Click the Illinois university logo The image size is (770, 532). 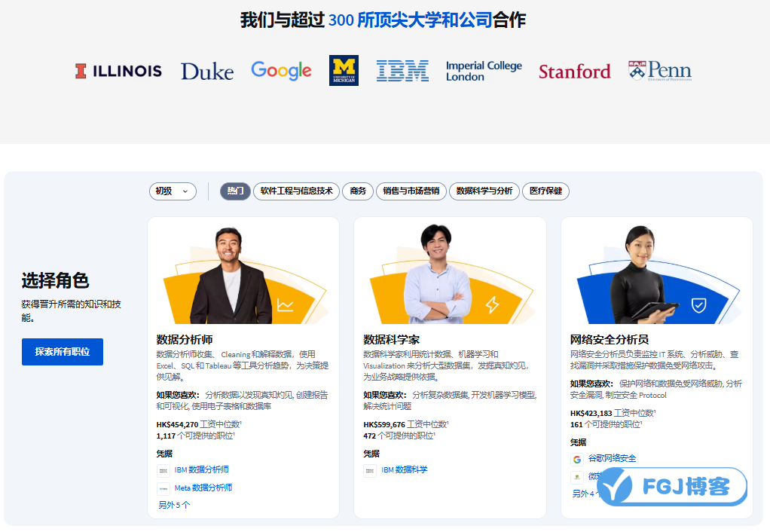pyautogui.click(x=118, y=72)
